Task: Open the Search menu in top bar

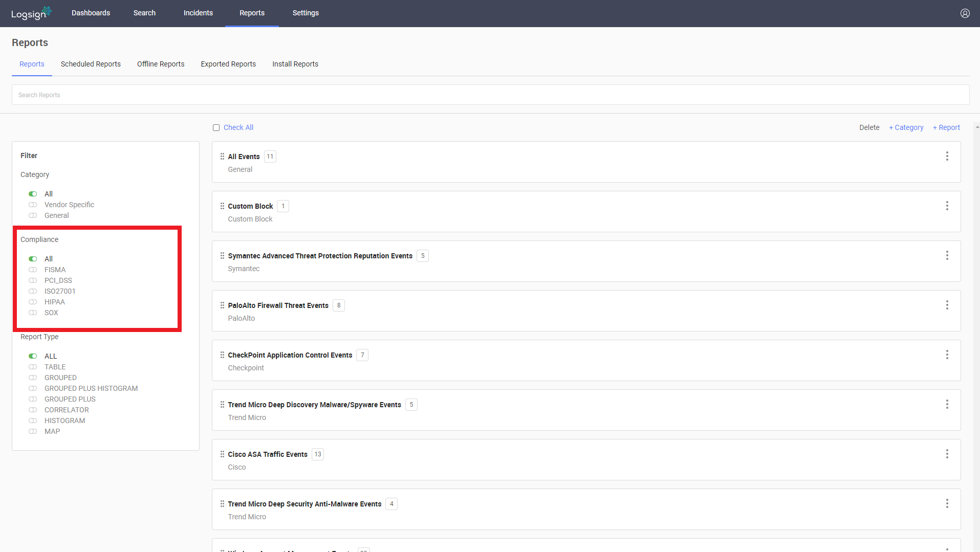Action: click(144, 13)
